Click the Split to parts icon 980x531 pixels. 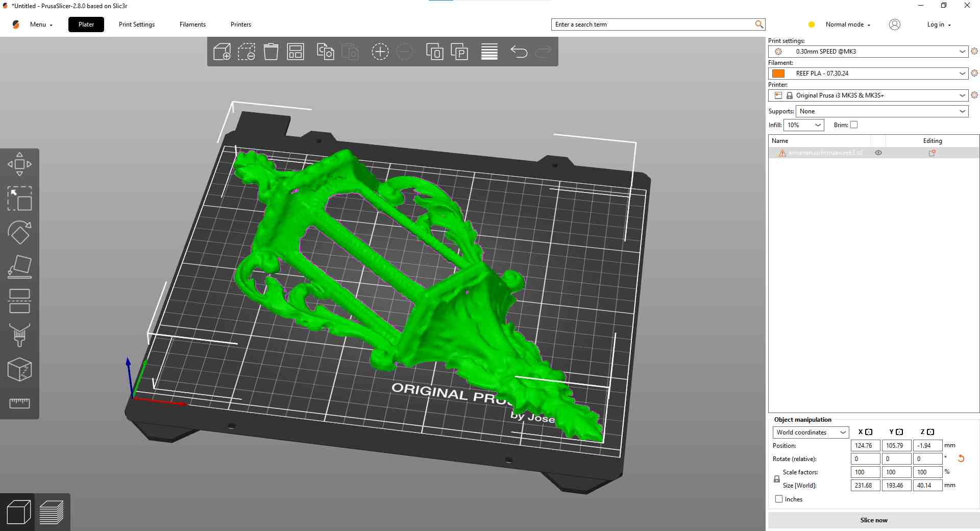click(459, 52)
